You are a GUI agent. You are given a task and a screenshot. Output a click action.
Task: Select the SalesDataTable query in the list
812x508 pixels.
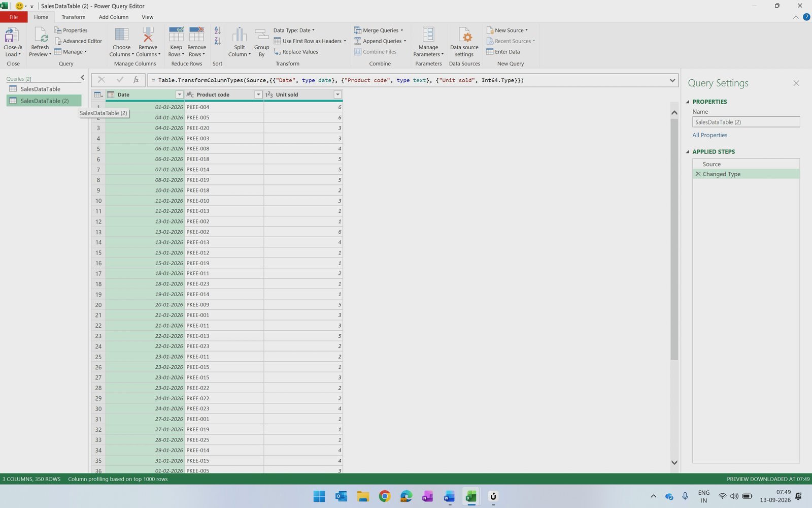pos(44,89)
